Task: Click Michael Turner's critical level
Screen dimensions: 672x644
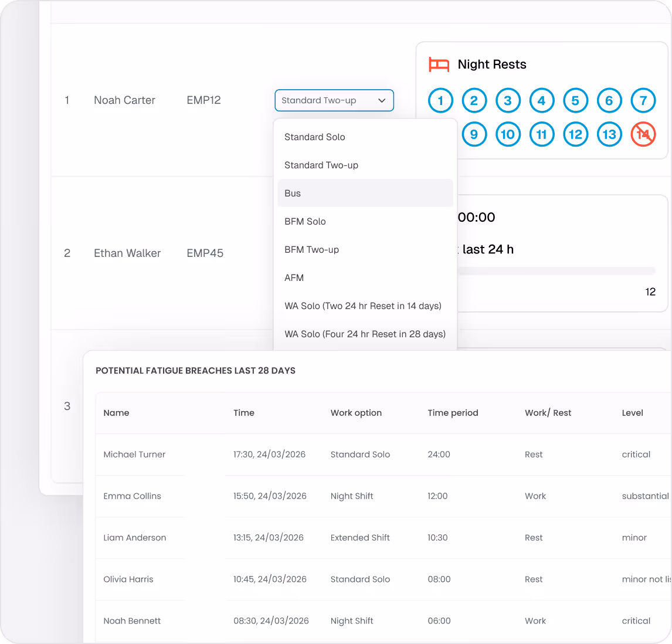Action: 636,455
